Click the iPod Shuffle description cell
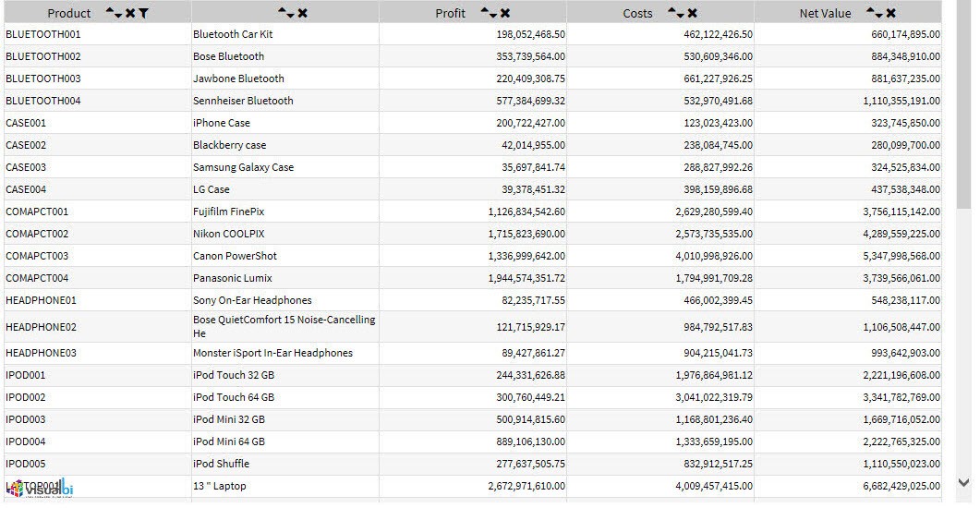Viewport: 980px width, 508px height. pos(221,464)
